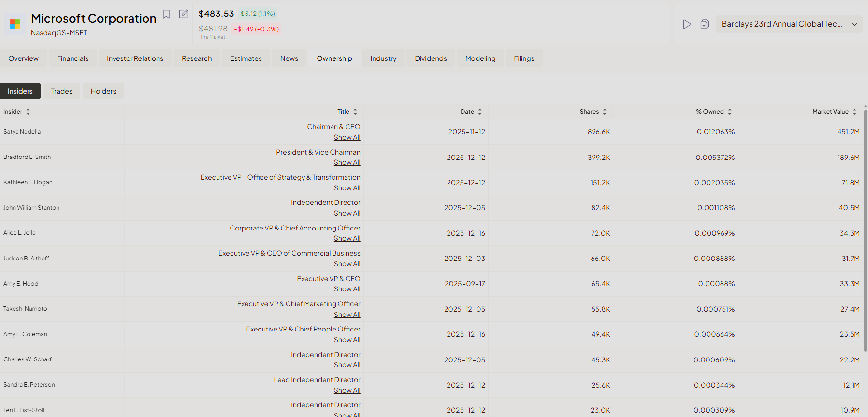Switch to the Research tab
Viewport: 868px width, 417px height.
[x=197, y=58]
